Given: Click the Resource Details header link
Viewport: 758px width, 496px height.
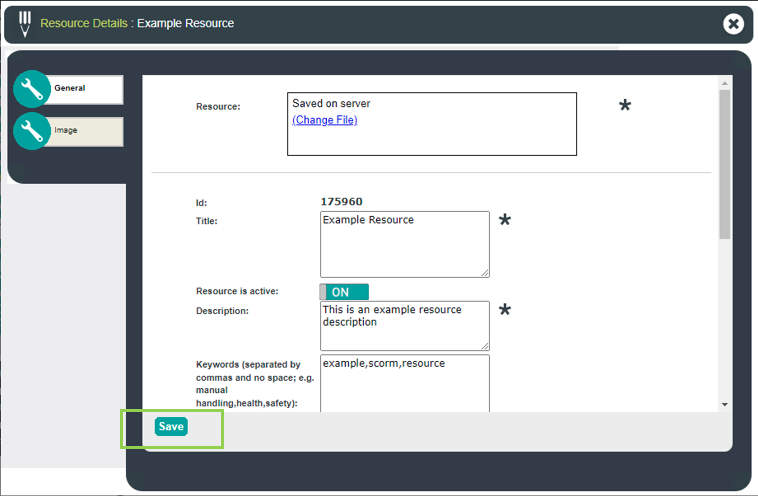Looking at the screenshot, I should (84, 23).
